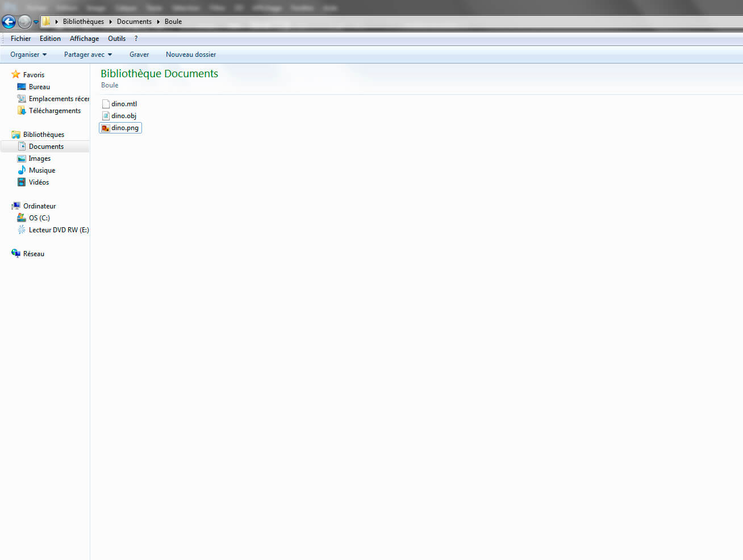Select the dino.obj file icon
Image resolution: width=743 pixels, height=560 pixels.
[106, 116]
